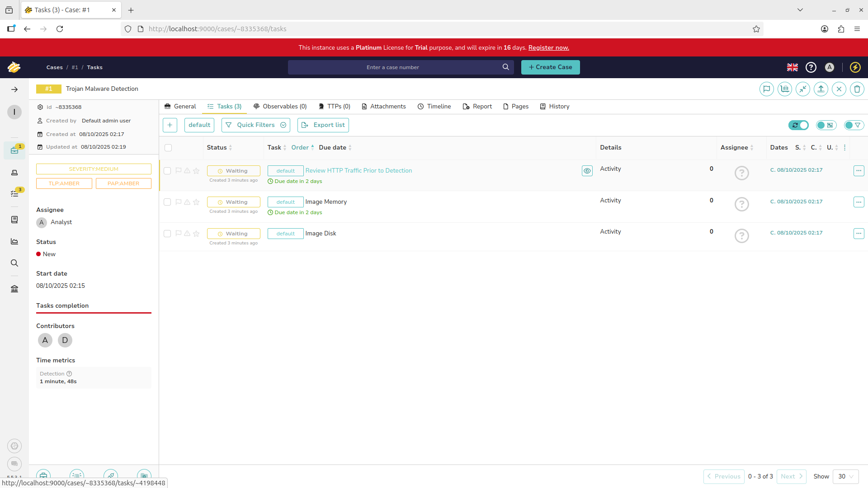Click the delete case trash icon
Viewport: 868px width, 488px height.
pos(857,89)
